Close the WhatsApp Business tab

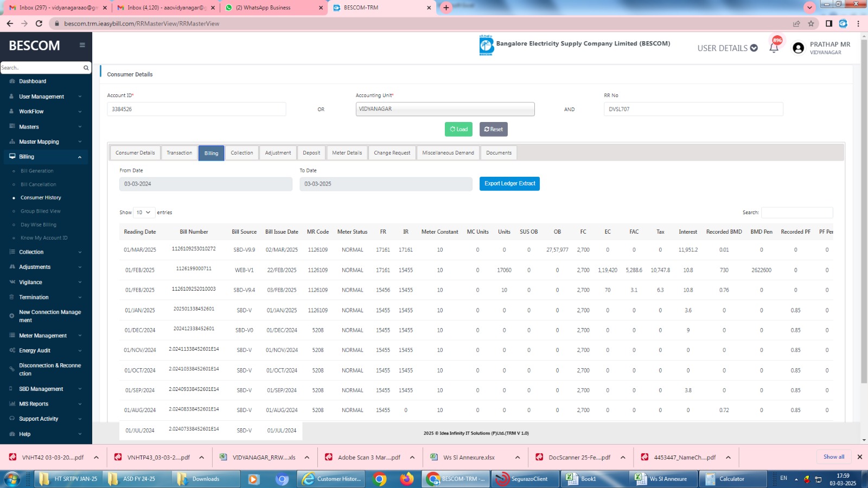(x=321, y=8)
